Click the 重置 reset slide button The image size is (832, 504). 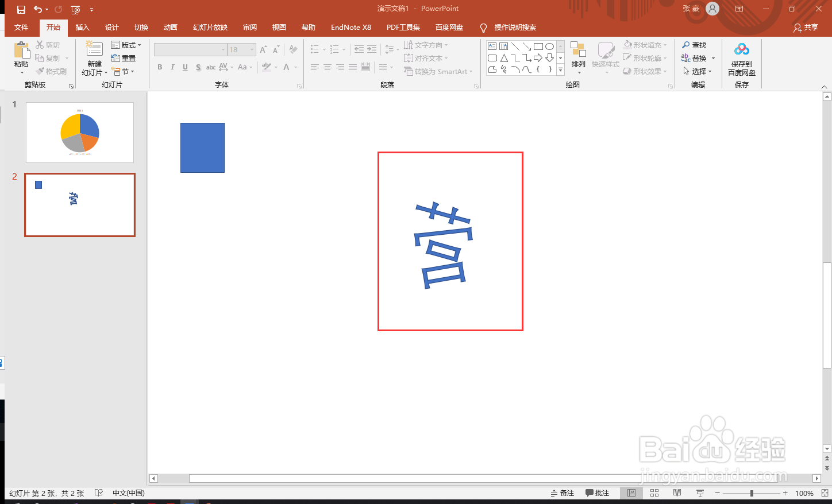pyautogui.click(x=124, y=58)
